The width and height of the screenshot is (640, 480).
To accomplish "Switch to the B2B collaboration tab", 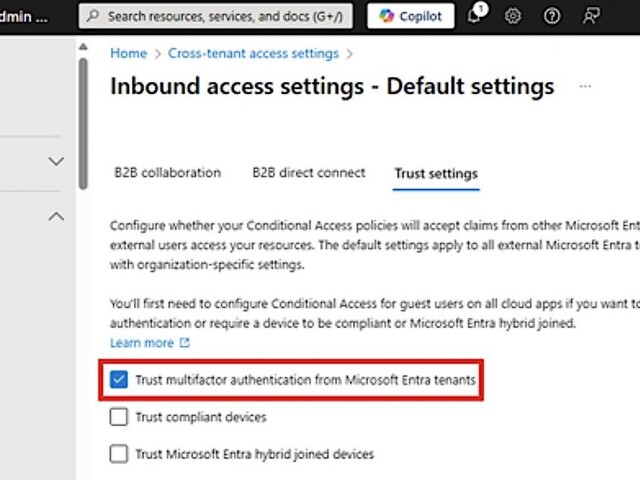I will click(x=167, y=173).
